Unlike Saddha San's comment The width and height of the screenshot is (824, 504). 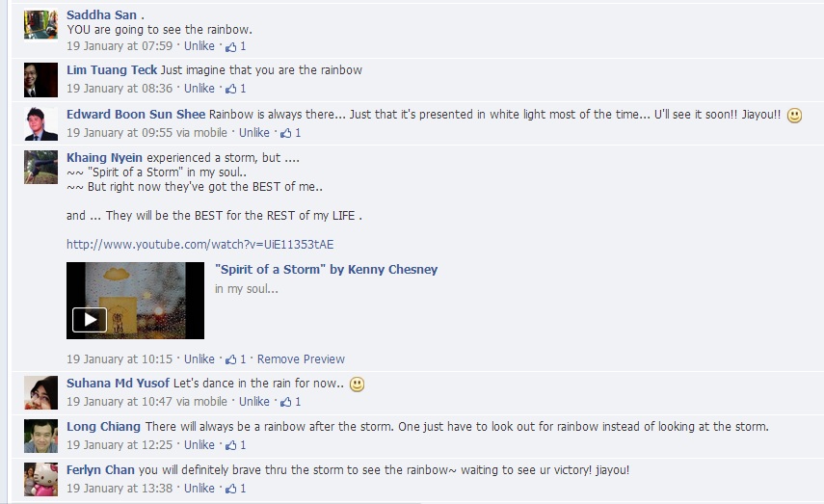[x=199, y=46]
